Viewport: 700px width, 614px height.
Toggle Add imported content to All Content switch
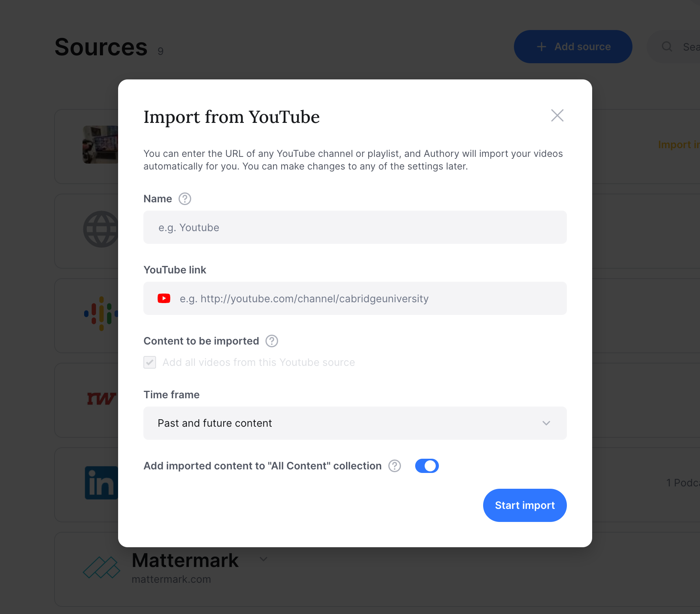pos(427,466)
